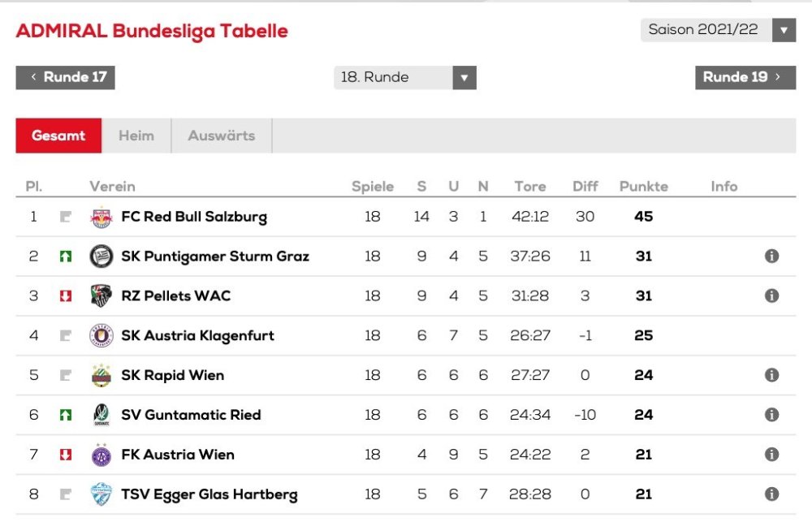Click the TSV Hartberg club logo

pos(101,494)
